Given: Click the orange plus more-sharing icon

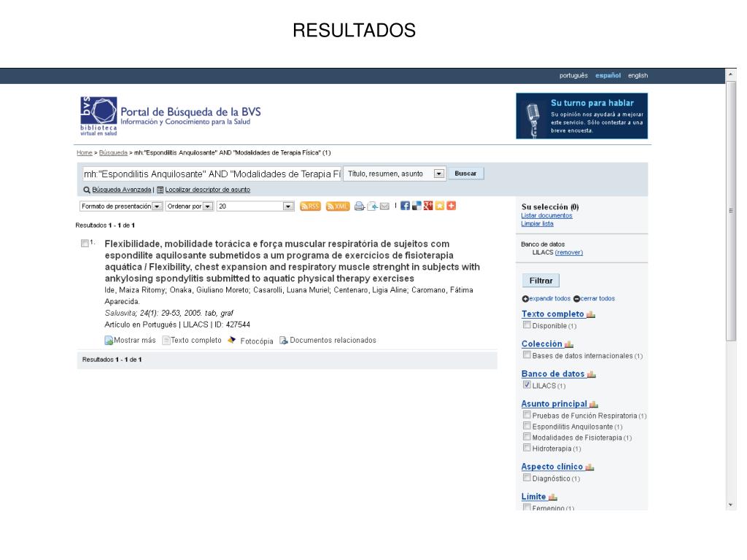Looking at the screenshot, I should tap(451, 206).
